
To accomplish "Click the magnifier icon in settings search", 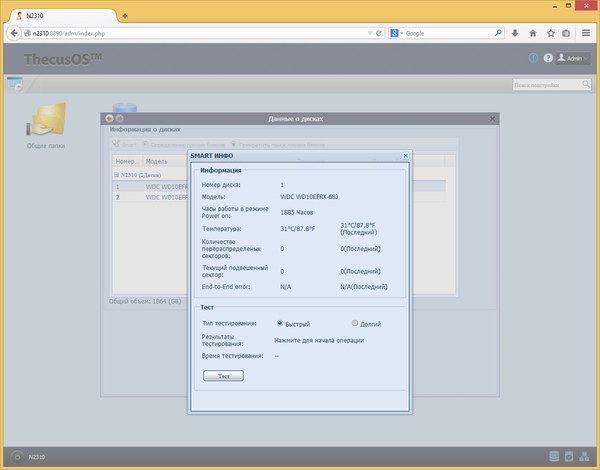I will point(587,85).
